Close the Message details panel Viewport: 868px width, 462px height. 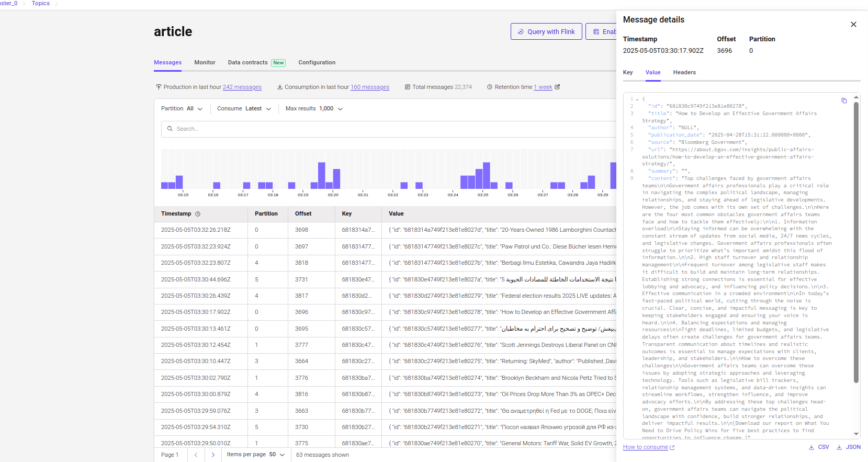853,25
